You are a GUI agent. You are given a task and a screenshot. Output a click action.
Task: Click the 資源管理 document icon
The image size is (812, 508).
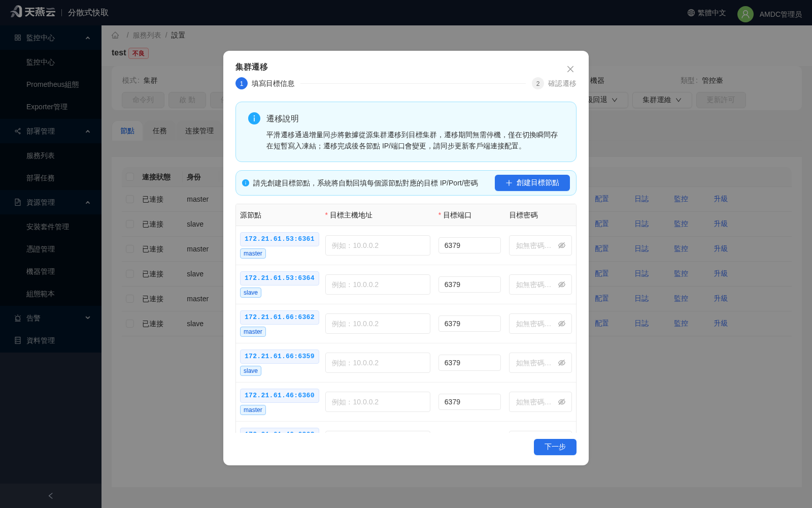coord(18,202)
